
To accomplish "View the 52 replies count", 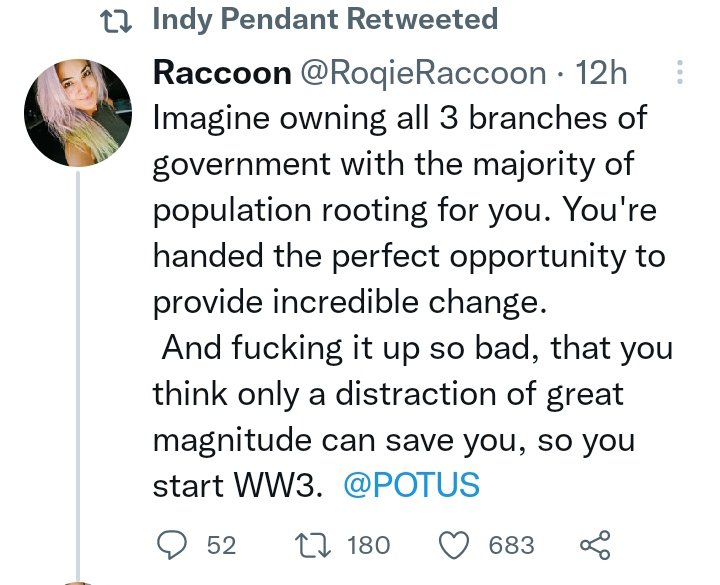I will 220,545.
